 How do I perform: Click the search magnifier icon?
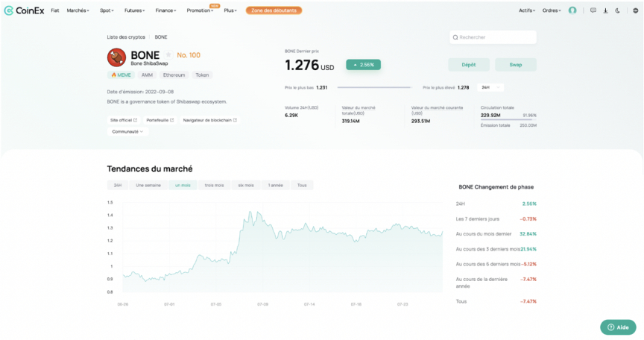[x=455, y=37]
